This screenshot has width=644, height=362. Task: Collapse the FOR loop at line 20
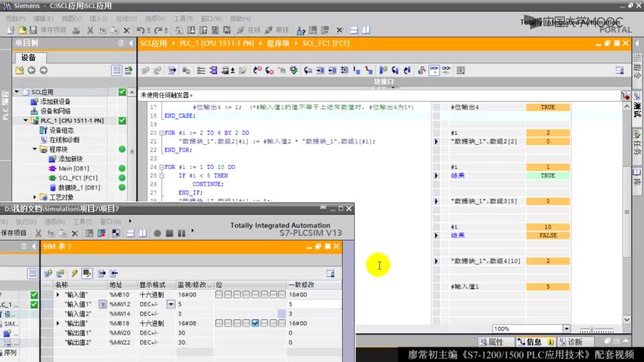click(x=162, y=133)
